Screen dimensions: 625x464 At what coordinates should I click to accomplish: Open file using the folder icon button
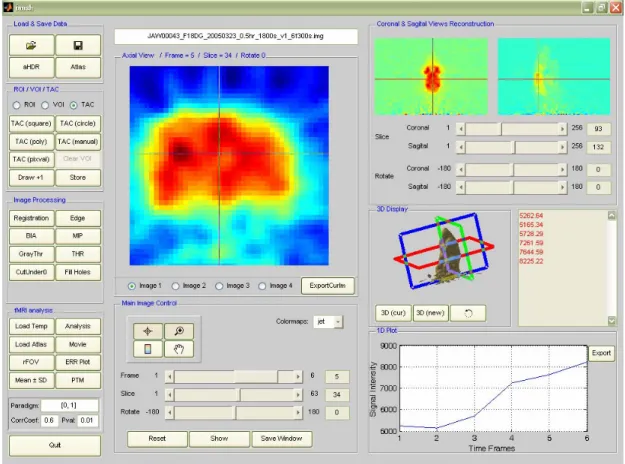coord(31,45)
